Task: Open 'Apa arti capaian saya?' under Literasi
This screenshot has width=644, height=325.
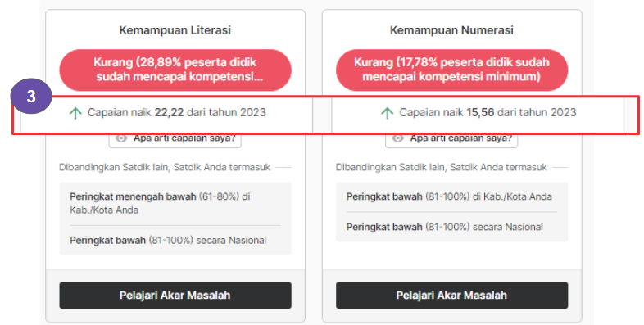Action: [175, 138]
